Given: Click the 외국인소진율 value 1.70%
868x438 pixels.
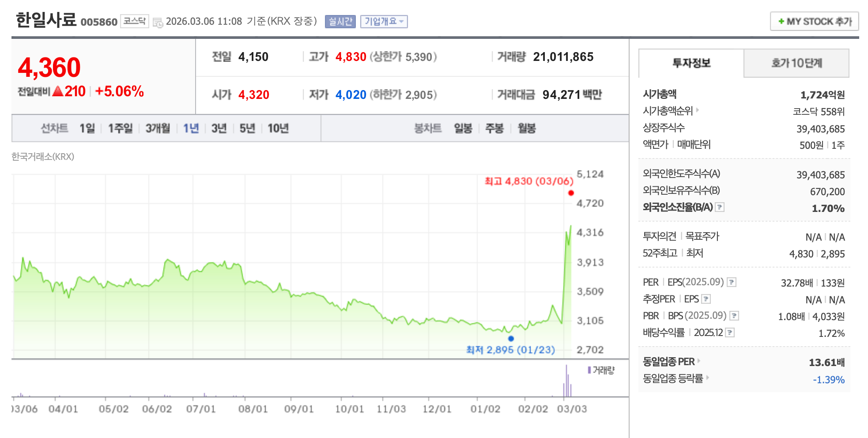Looking at the screenshot, I should point(828,208).
